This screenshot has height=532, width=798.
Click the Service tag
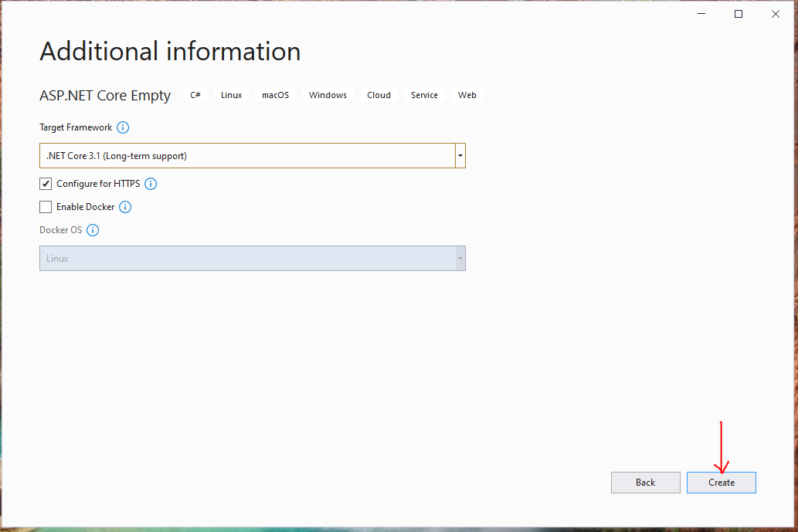pyautogui.click(x=424, y=95)
